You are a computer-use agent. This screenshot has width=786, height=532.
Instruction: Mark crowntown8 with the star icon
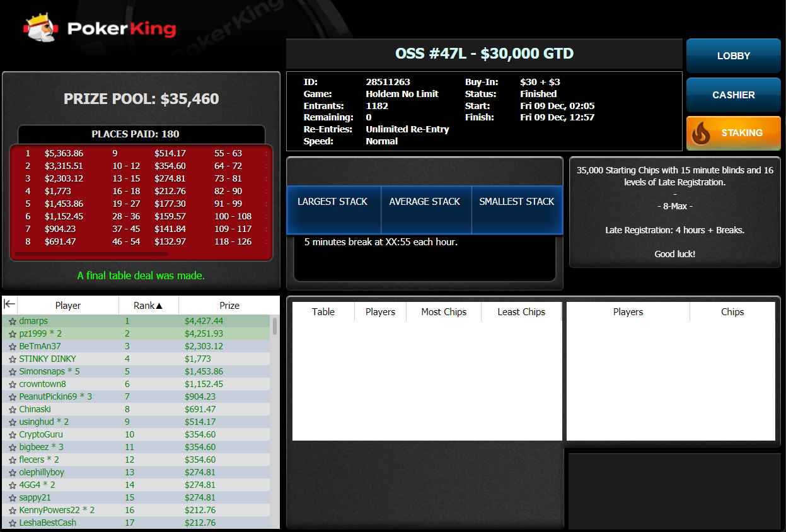tap(12, 385)
